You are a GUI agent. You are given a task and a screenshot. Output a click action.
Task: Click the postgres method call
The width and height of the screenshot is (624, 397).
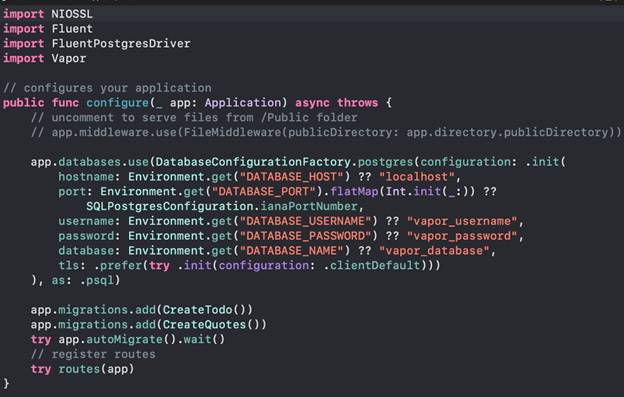click(385, 162)
